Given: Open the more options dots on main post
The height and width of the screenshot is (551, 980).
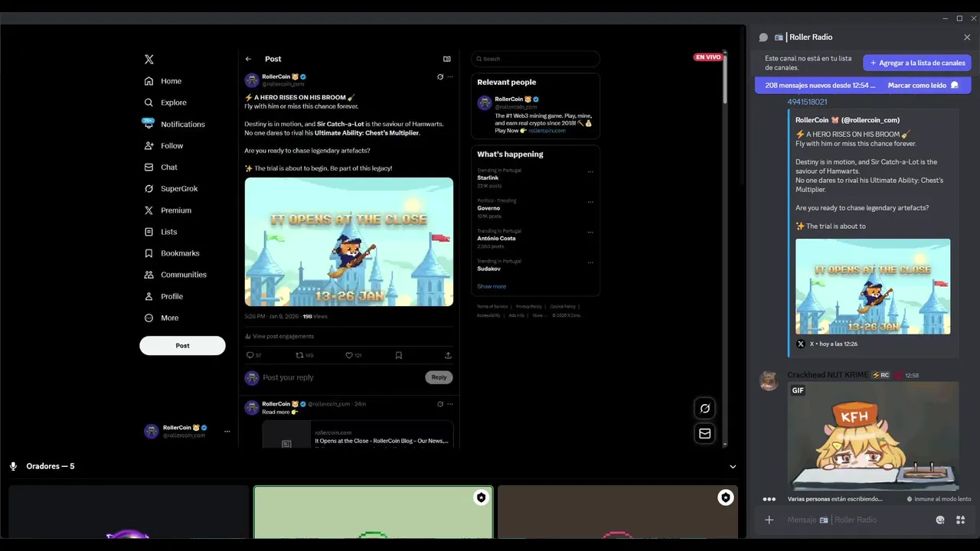Looking at the screenshot, I should click(450, 77).
